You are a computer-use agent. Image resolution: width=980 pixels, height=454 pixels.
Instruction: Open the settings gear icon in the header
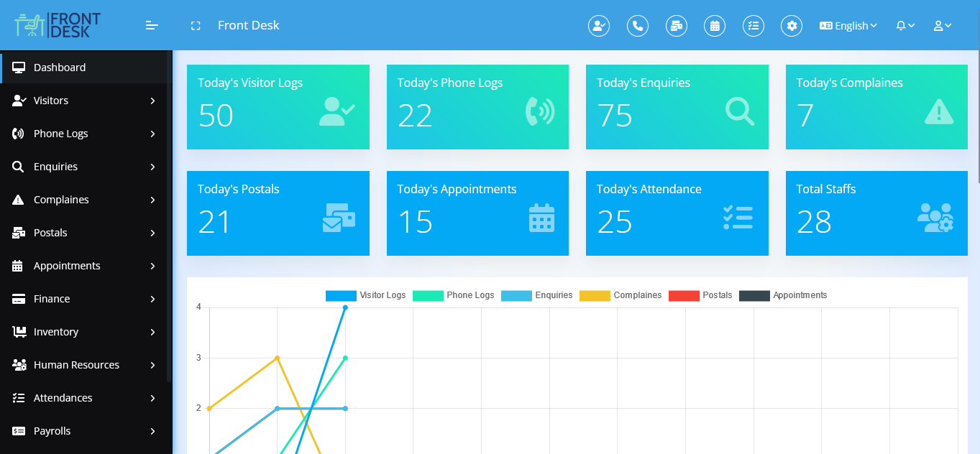(x=792, y=26)
